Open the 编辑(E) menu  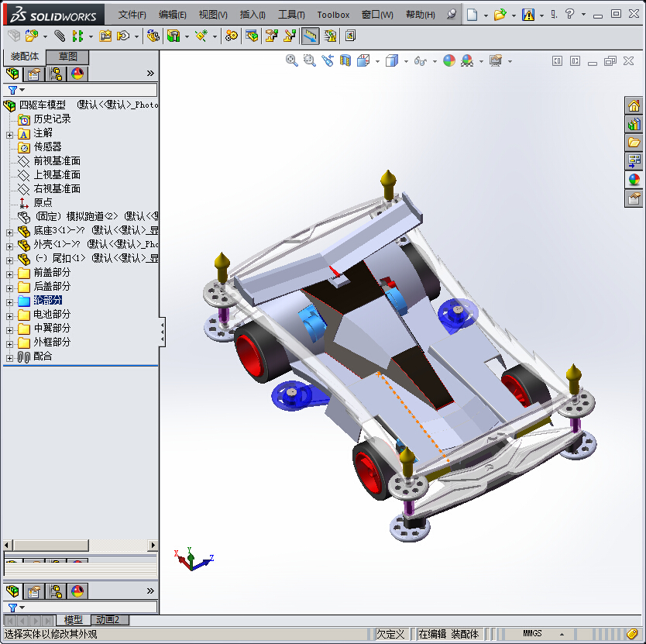[x=172, y=15]
